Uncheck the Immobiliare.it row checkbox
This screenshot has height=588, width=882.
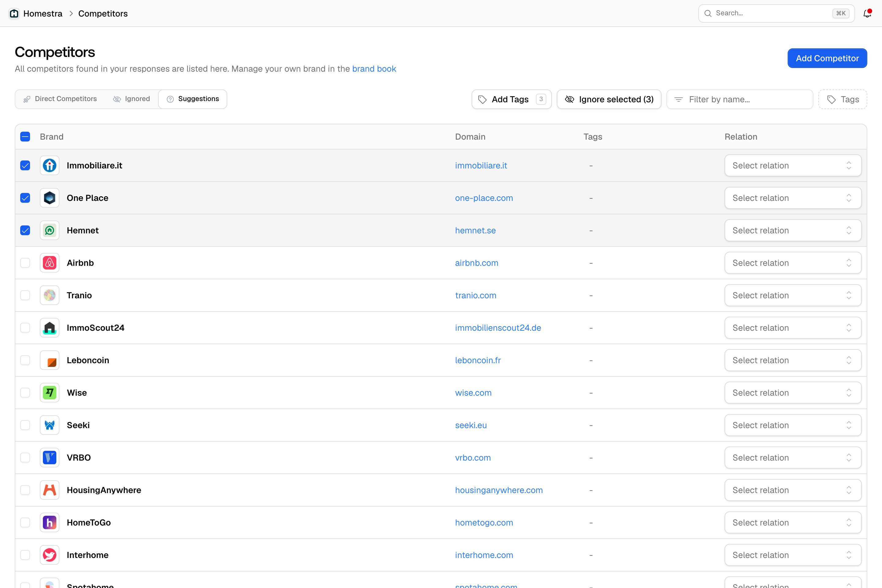tap(25, 165)
